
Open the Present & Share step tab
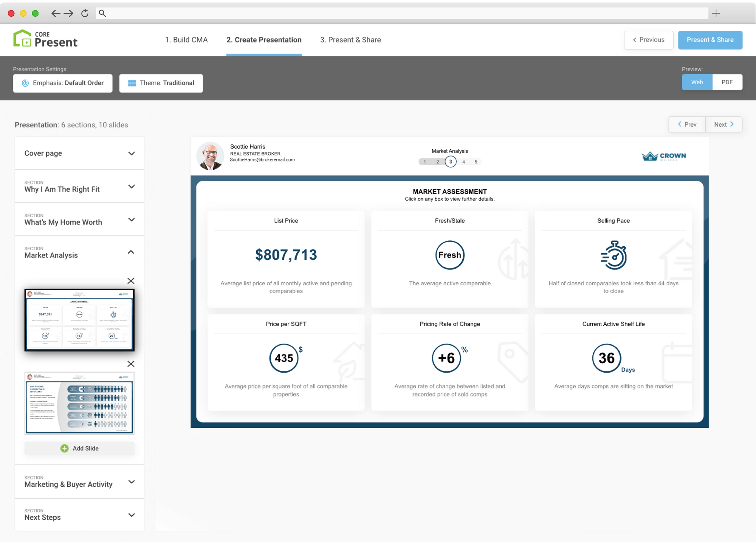(x=350, y=40)
